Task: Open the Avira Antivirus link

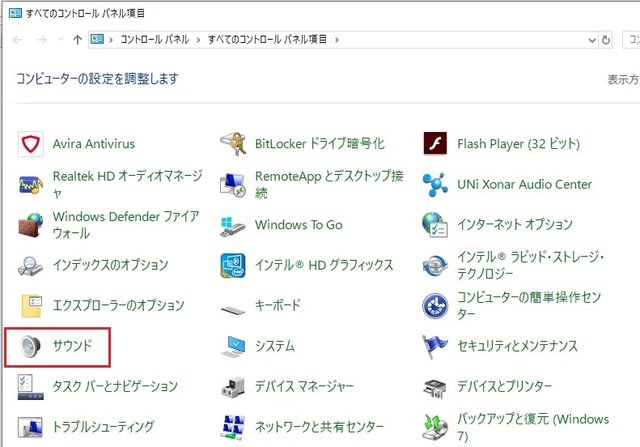Action: (x=93, y=144)
